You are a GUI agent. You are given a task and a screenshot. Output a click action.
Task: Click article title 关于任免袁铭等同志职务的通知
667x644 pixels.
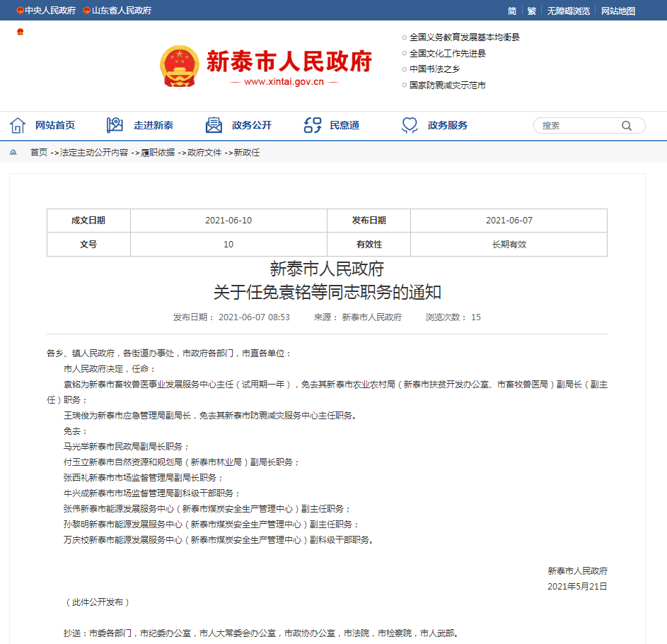(327, 293)
